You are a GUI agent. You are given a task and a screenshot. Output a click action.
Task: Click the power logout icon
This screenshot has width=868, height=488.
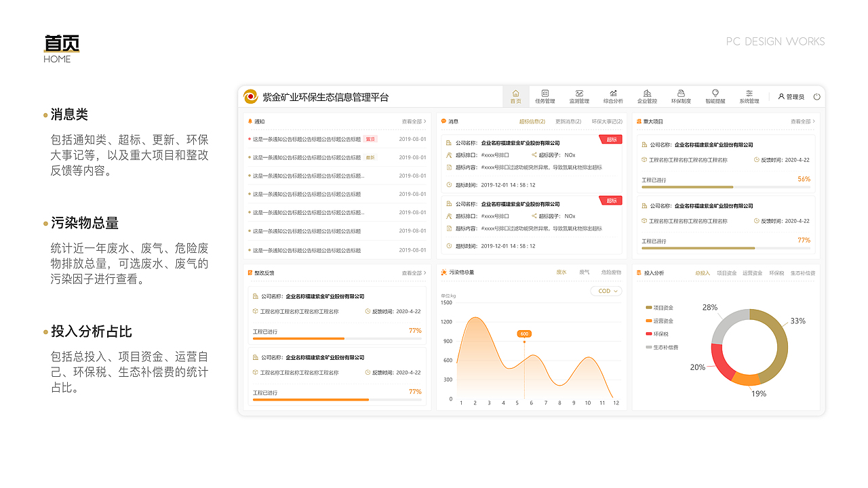click(816, 97)
